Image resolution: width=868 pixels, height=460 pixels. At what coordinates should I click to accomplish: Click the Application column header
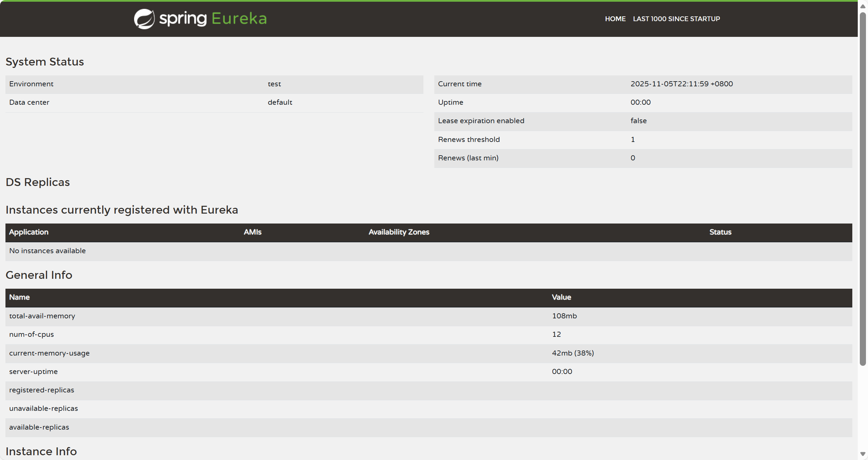click(x=29, y=232)
